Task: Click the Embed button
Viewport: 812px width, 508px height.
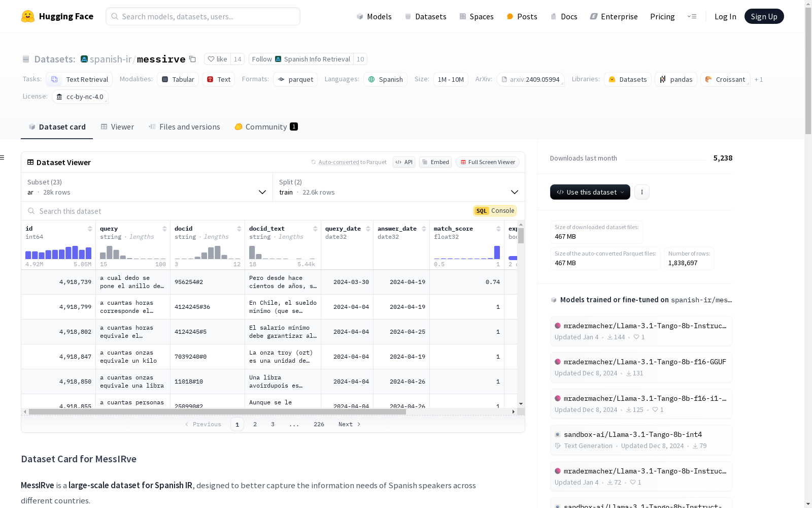Action: 435,162
